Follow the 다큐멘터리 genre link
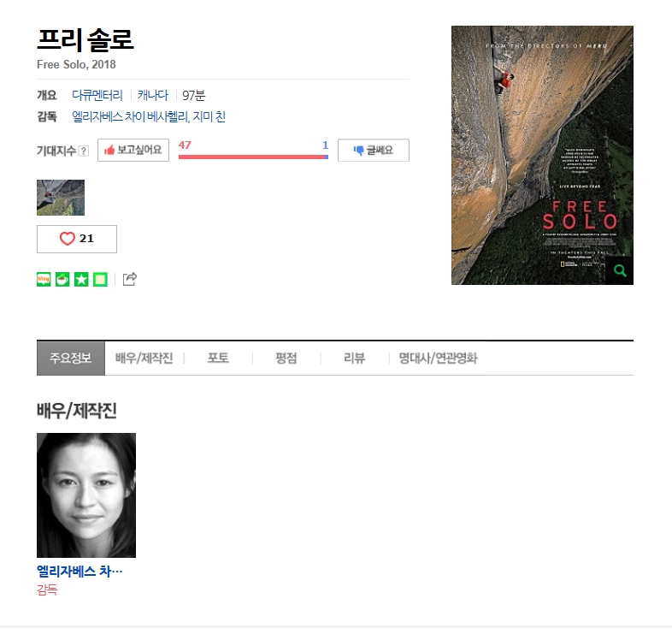The width and height of the screenshot is (672, 640). (x=97, y=95)
